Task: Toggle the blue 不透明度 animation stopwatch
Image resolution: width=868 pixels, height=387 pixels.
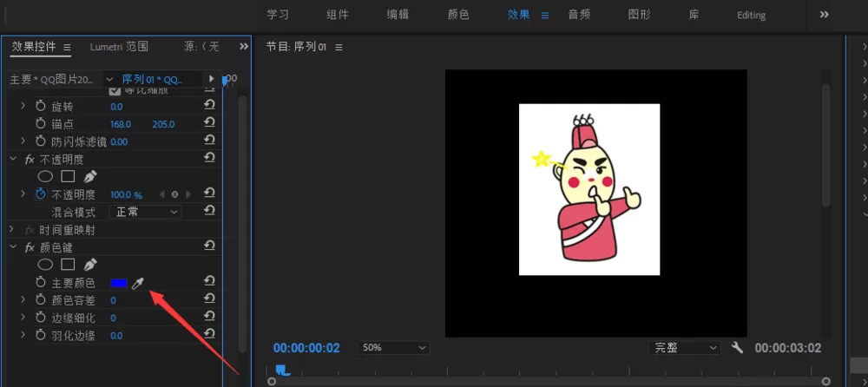Action: pos(41,194)
